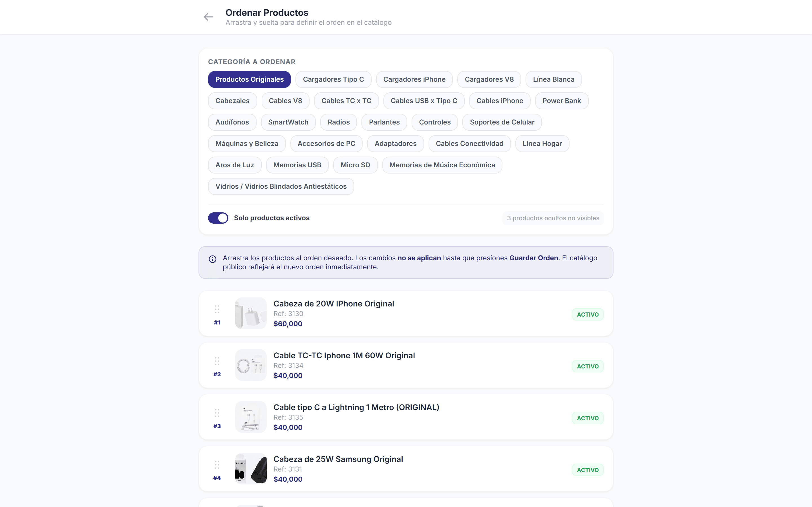Image resolution: width=812 pixels, height=507 pixels.
Task: Click the Cable TC-TC Iphone product image
Action: [251, 365]
